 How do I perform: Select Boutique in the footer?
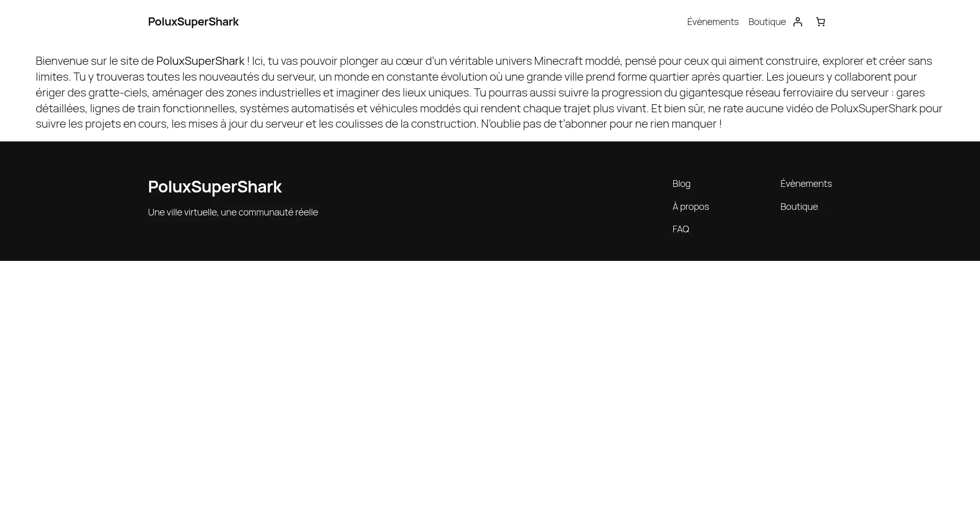(x=799, y=207)
